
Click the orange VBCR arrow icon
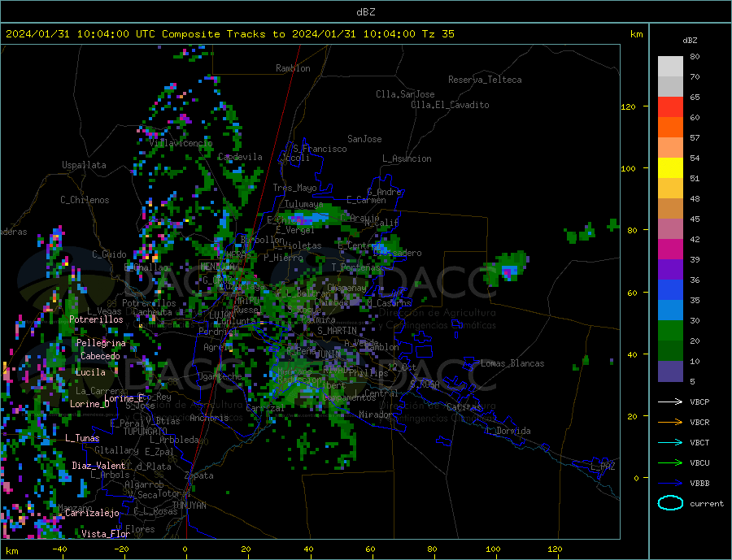point(670,422)
